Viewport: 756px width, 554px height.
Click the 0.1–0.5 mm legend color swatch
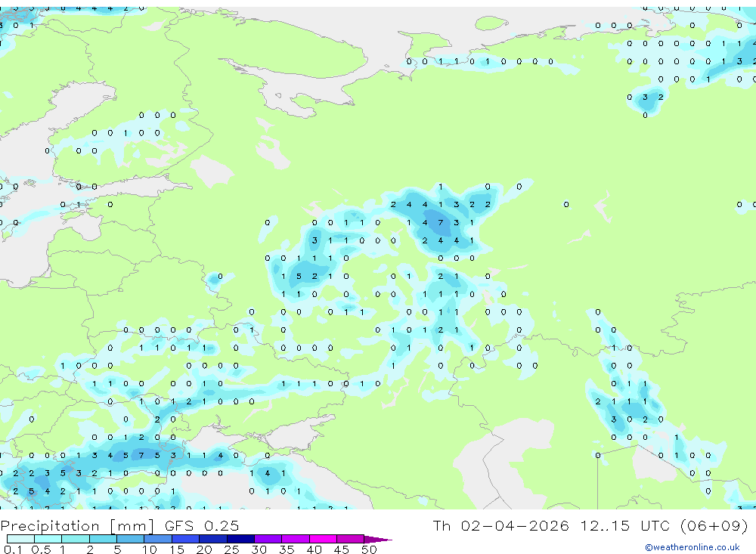(x=20, y=539)
